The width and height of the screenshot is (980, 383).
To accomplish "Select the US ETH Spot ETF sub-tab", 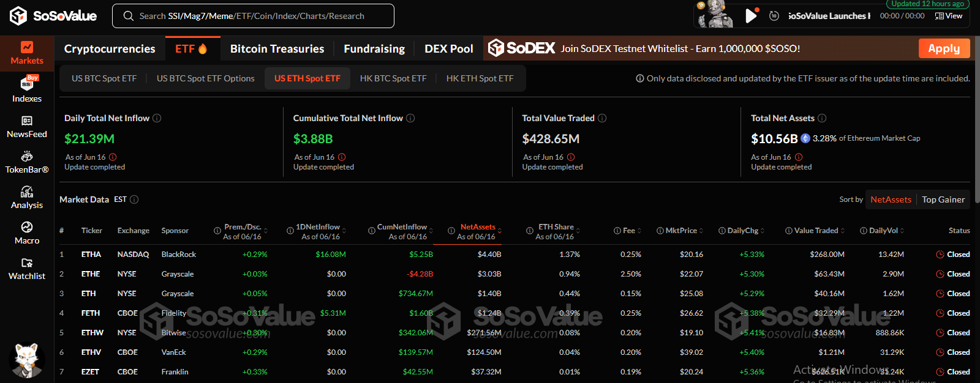I will point(307,78).
